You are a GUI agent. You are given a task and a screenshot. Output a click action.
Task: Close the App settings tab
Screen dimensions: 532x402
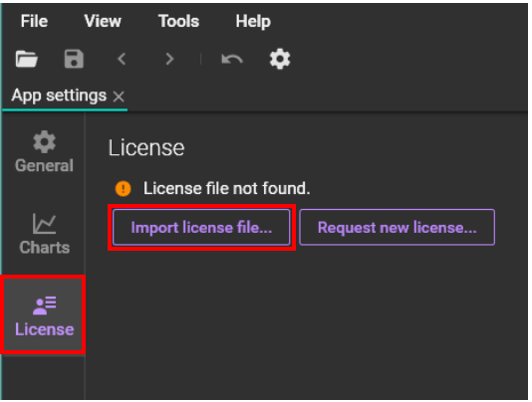119,97
